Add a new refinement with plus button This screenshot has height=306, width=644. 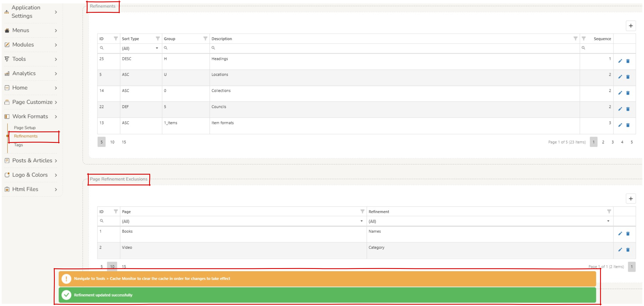pyautogui.click(x=631, y=26)
